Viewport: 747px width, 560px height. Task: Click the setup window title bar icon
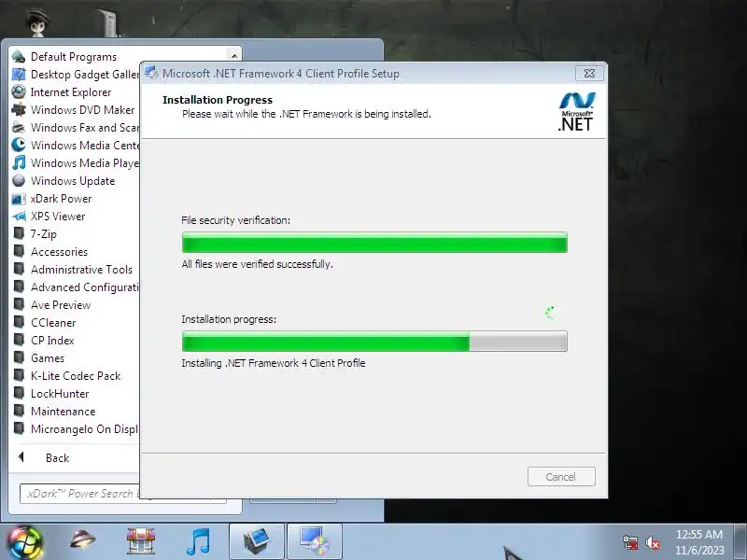[151, 73]
